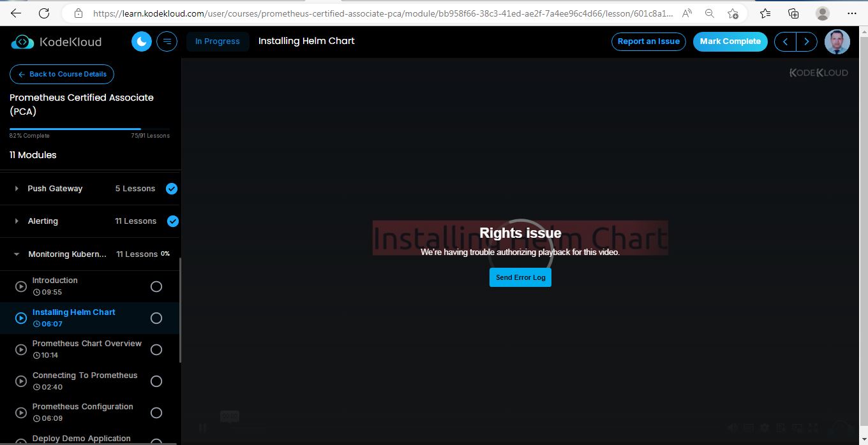Click the page vertical scrollbar down arrow
The width and height of the screenshot is (868, 445).
863,440
